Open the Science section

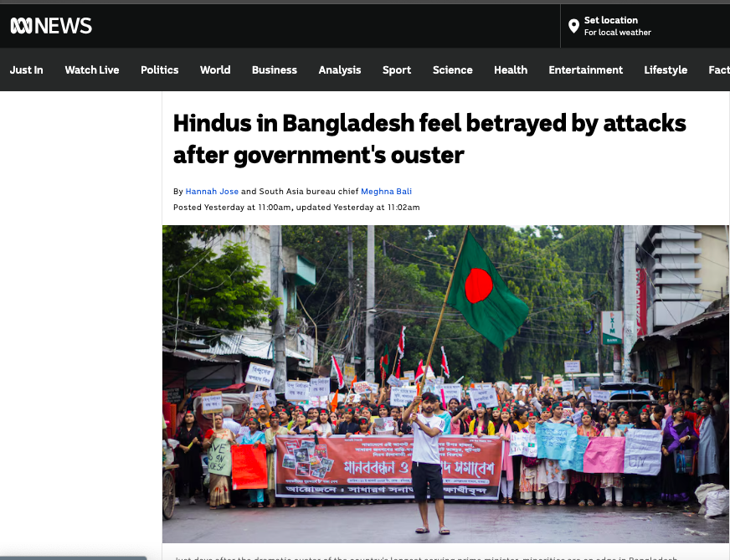point(453,69)
